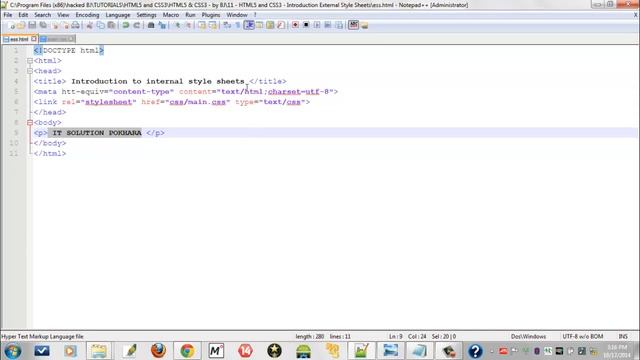Screen dimensions: 640x360
Task: Zoom out using the toolbar icon
Action: tap(188, 25)
